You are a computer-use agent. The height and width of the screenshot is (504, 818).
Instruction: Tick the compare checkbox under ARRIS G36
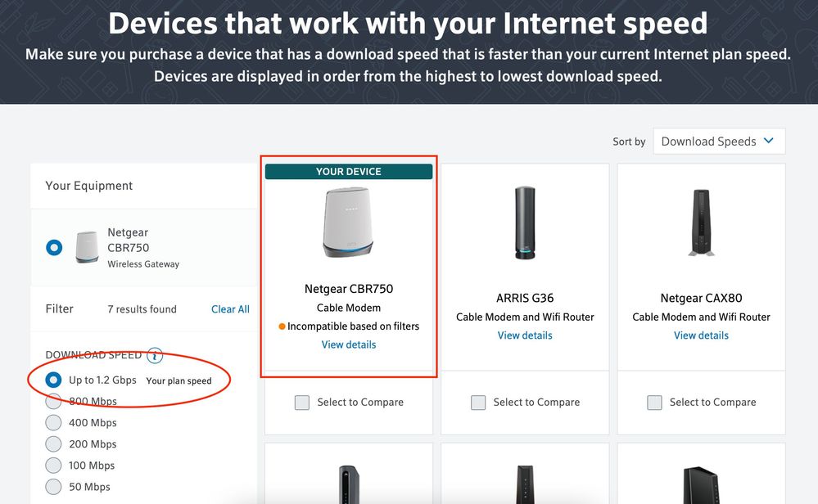[478, 403]
